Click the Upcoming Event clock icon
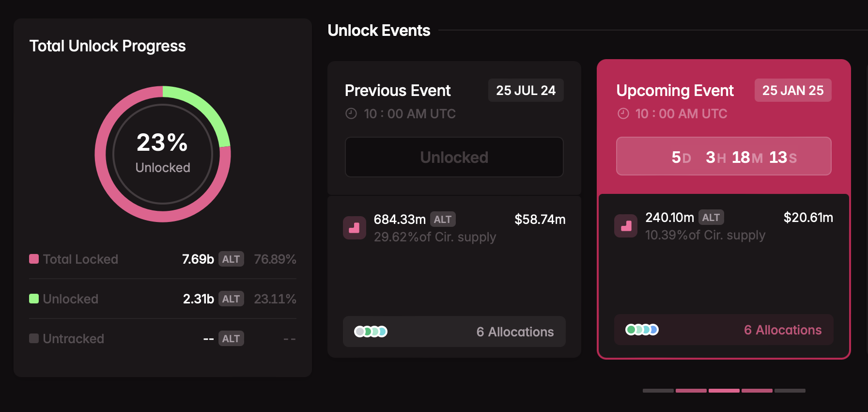The image size is (868, 412). (623, 114)
